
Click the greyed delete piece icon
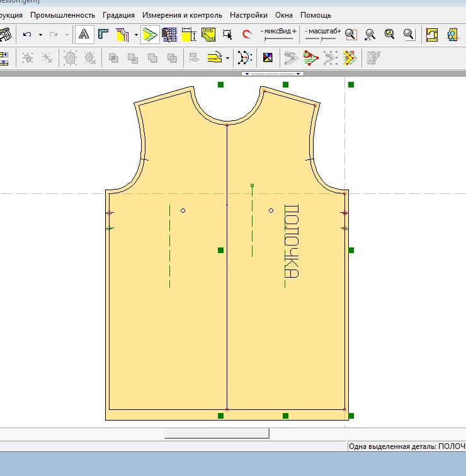[90, 58]
